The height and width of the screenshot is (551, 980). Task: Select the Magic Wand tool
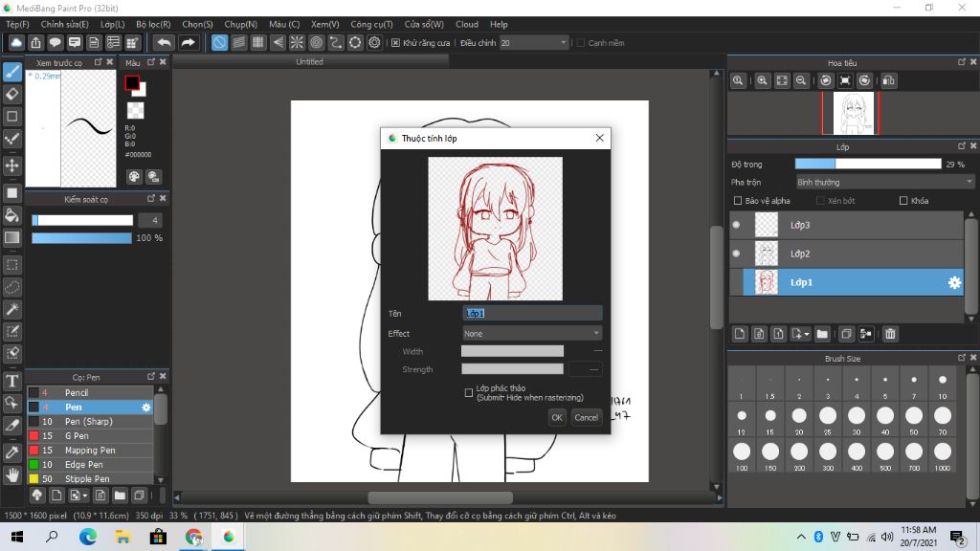(x=11, y=309)
